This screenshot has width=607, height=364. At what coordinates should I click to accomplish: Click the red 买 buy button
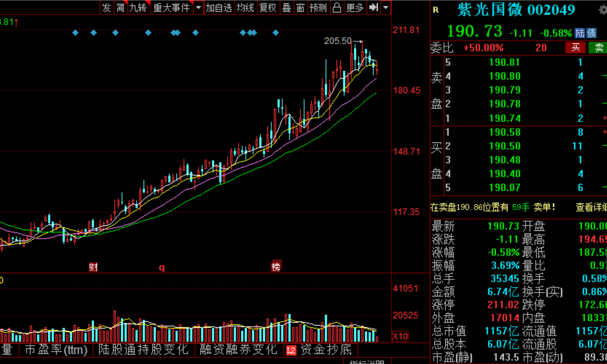[575, 48]
